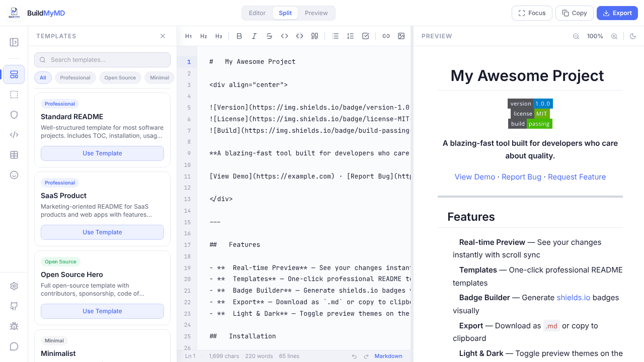Screen dimensions: 644x362
Task: Insert inline code
Action: click(x=284, y=36)
